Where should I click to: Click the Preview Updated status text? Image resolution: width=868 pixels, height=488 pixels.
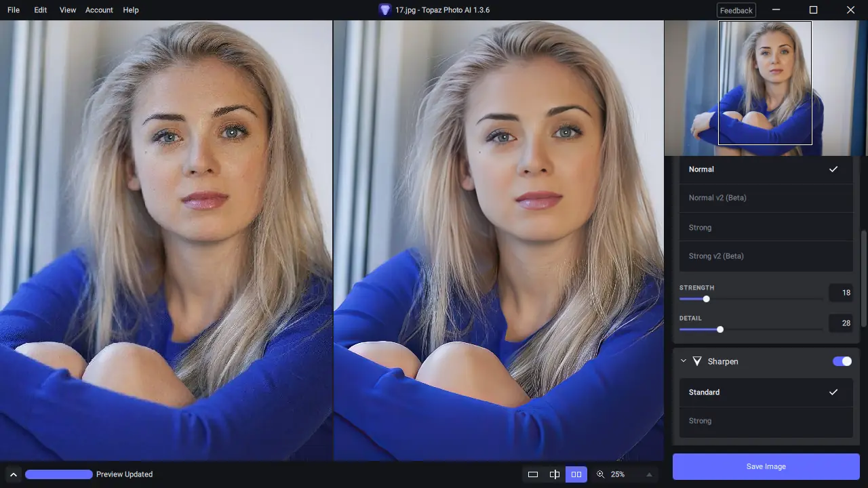pyautogui.click(x=125, y=474)
